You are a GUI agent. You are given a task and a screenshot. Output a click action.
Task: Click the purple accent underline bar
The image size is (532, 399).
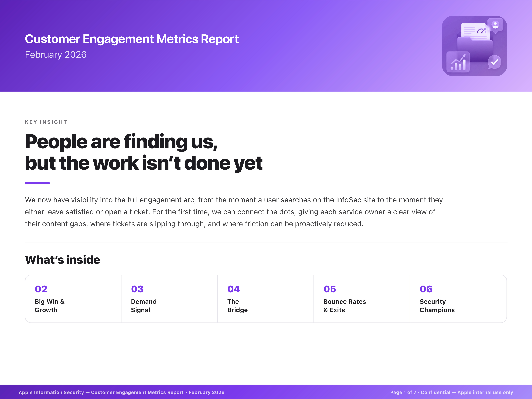37,183
